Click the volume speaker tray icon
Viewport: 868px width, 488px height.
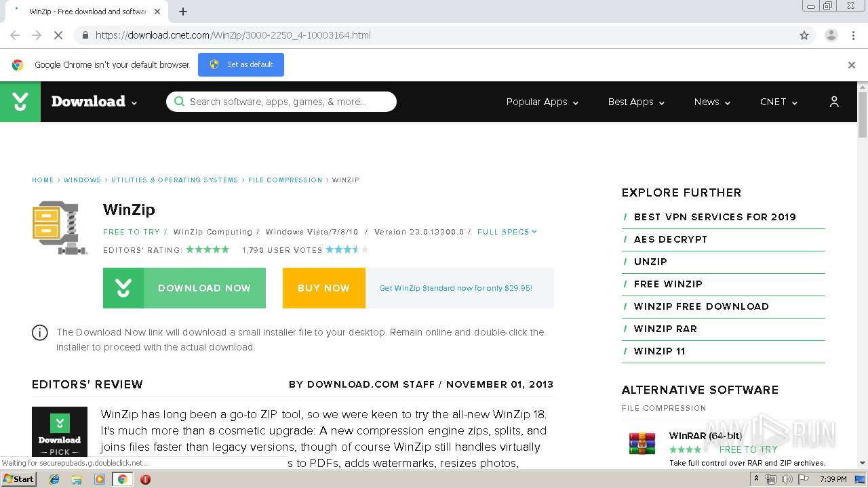tap(787, 479)
